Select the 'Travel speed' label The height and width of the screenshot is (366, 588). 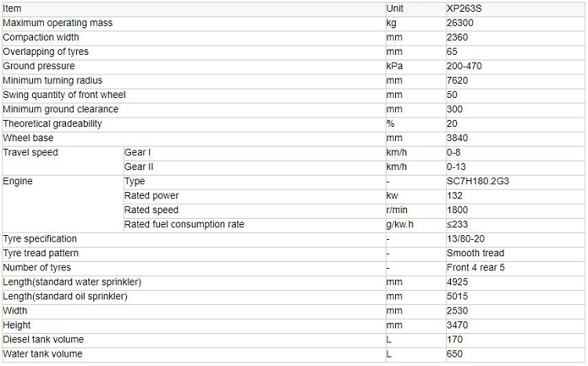coord(31,153)
